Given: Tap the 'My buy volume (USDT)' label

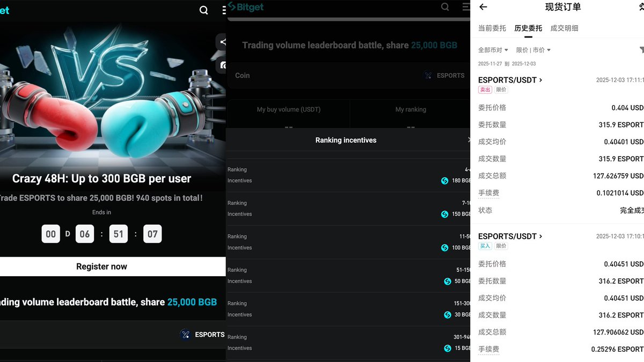Looking at the screenshot, I should click(289, 109).
